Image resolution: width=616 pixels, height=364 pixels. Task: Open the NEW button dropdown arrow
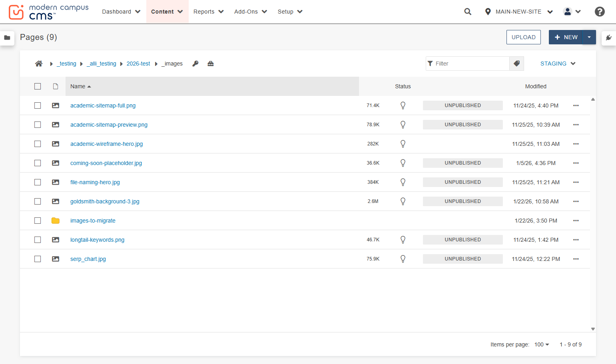[x=589, y=37]
